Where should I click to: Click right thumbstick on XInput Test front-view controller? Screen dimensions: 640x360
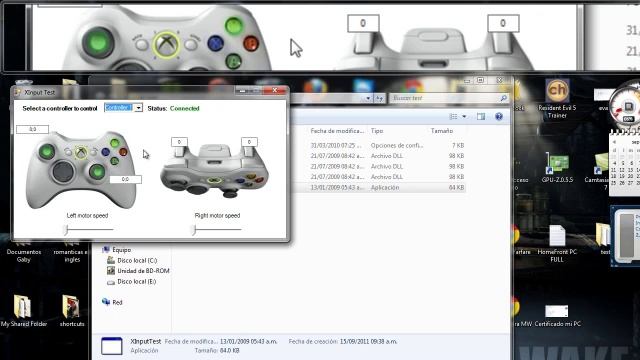click(97, 171)
